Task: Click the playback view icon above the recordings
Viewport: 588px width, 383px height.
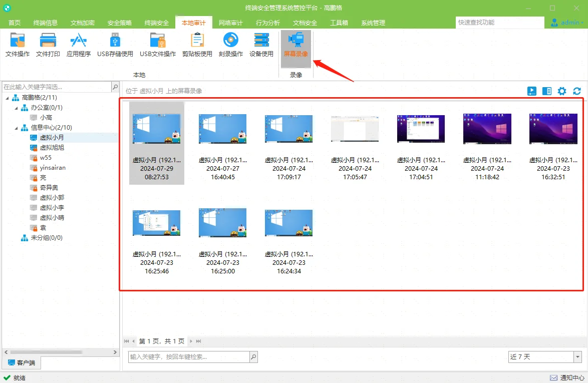Action: coord(531,91)
